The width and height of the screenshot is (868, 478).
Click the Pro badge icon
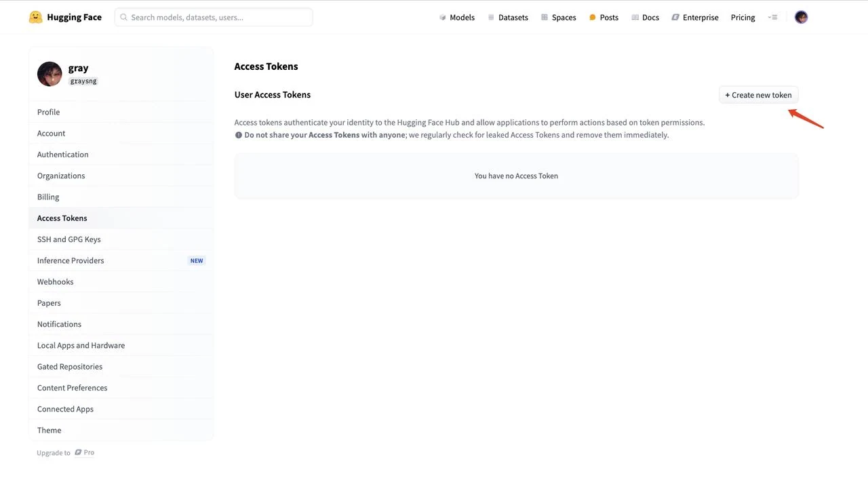click(x=78, y=452)
